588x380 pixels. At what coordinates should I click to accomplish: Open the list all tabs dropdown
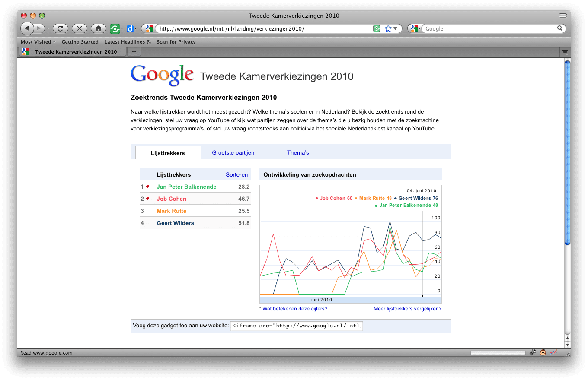point(565,51)
